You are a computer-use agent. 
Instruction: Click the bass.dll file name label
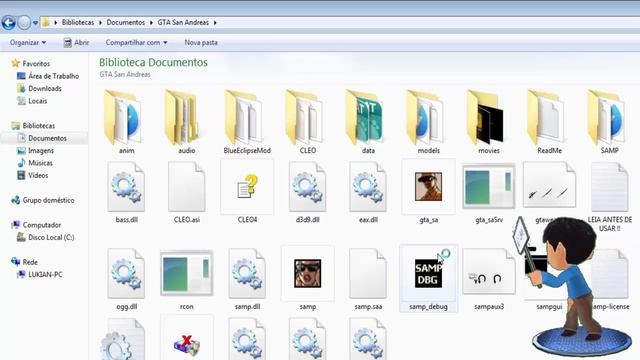click(x=127, y=220)
